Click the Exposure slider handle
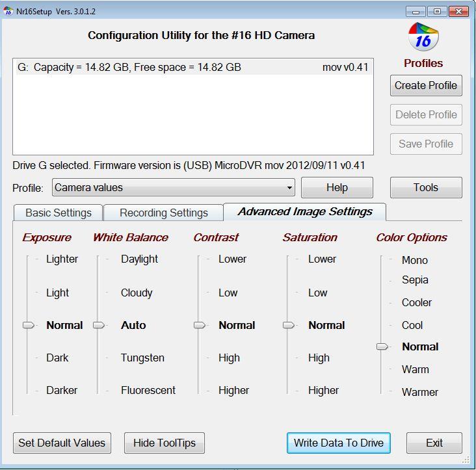The image size is (476, 470). (28, 325)
